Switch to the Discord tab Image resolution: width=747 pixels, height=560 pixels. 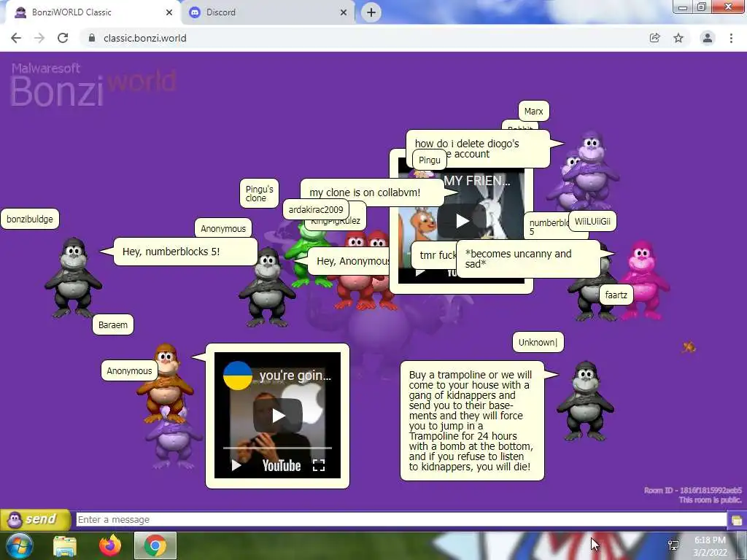[x=268, y=12]
